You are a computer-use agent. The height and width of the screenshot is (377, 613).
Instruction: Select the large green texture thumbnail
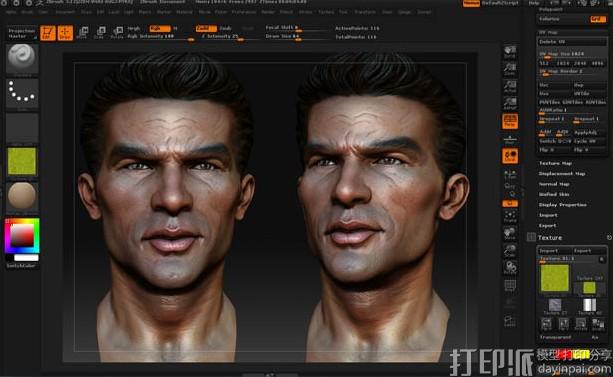pos(554,278)
